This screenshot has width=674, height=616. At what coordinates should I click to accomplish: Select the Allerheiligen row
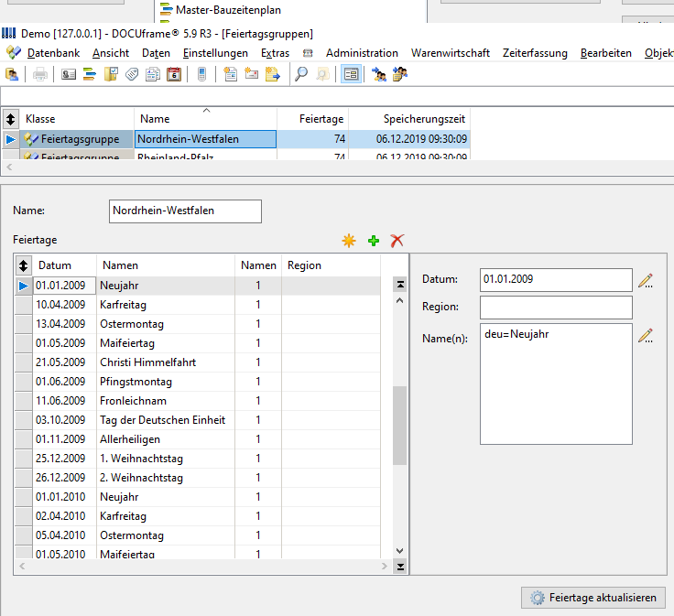(198, 439)
